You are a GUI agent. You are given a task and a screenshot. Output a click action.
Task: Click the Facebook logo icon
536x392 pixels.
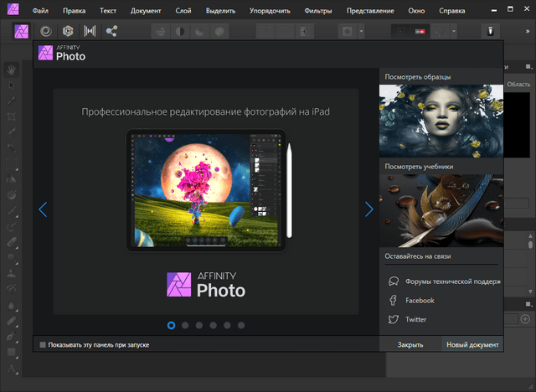pyautogui.click(x=393, y=300)
